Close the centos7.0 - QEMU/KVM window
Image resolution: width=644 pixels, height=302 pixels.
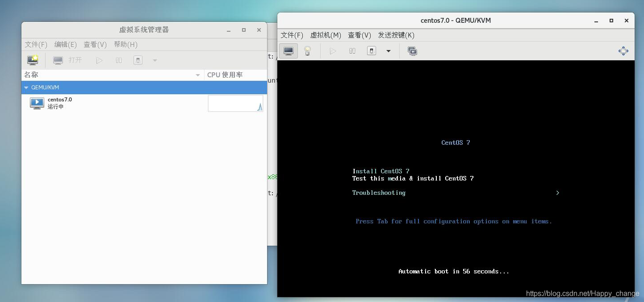(x=627, y=21)
